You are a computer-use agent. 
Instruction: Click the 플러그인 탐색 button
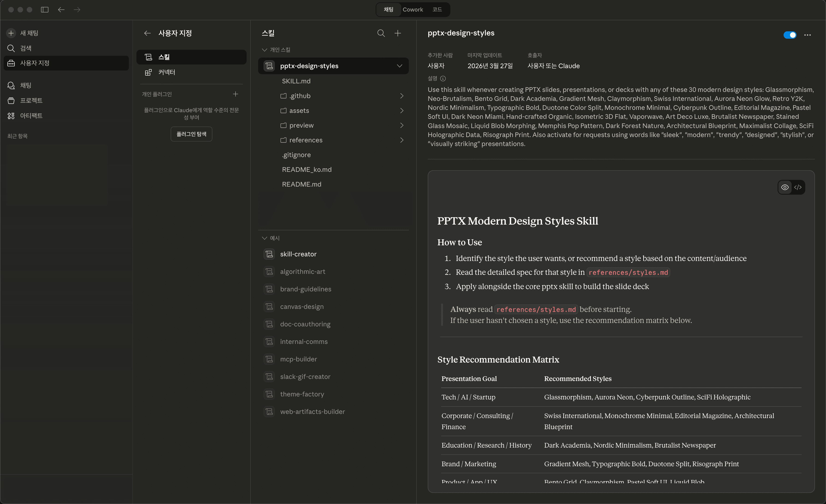pos(191,134)
